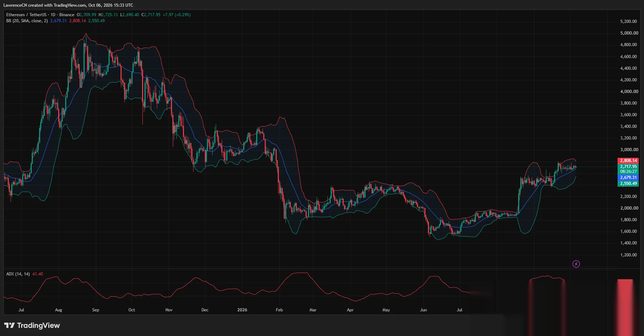Click the Mar label on time axis
The image size is (644, 336).
[313, 310]
